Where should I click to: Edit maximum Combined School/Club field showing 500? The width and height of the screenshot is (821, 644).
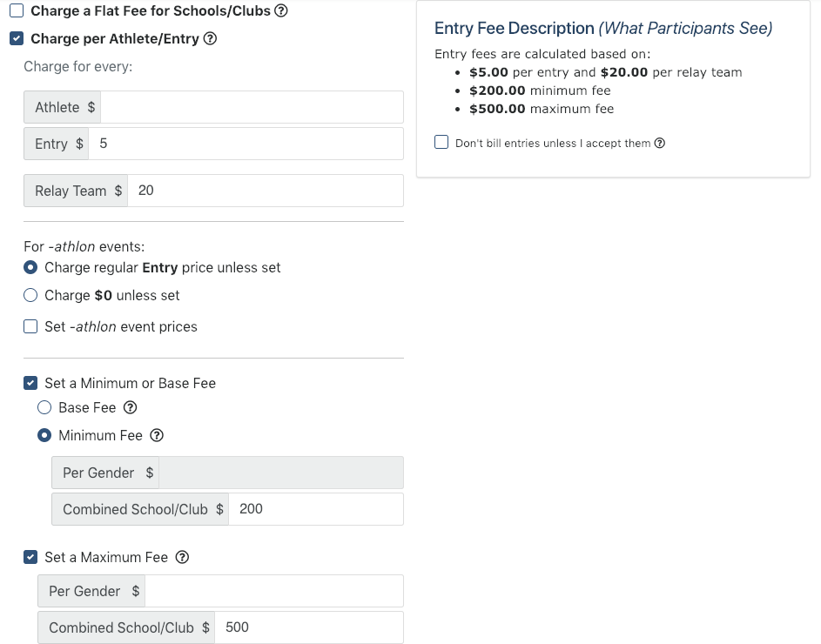tap(309, 627)
